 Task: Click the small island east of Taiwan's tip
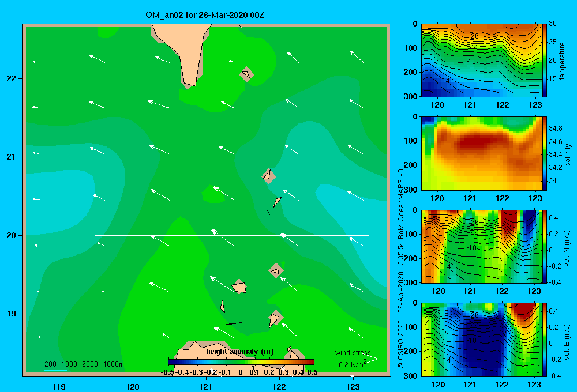[246, 74]
